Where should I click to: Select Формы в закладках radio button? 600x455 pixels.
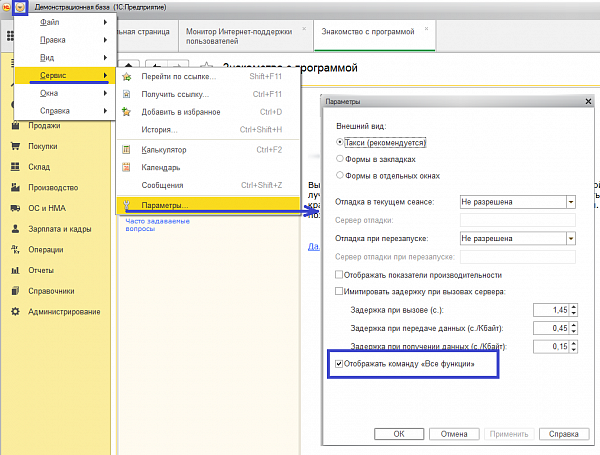(x=339, y=158)
